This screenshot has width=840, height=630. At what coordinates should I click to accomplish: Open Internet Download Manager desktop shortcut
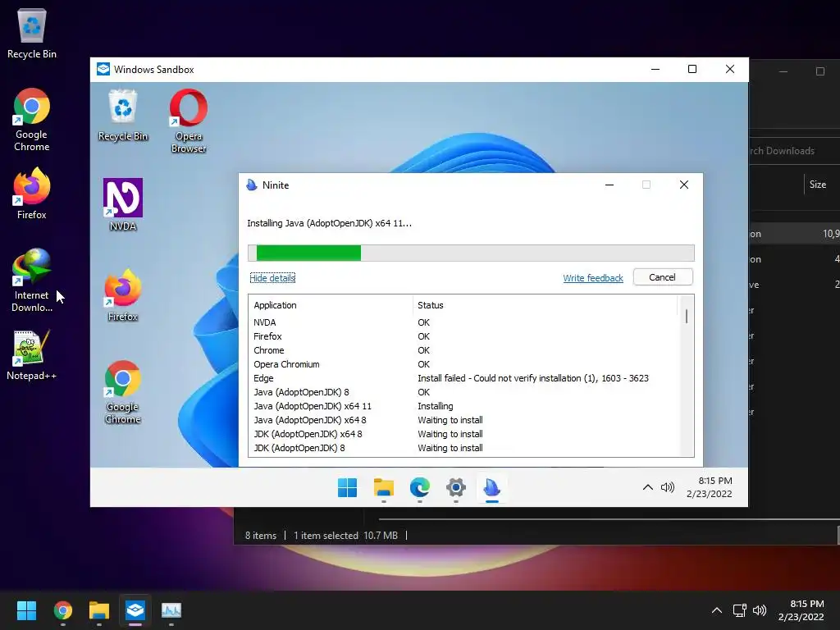[x=32, y=281]
